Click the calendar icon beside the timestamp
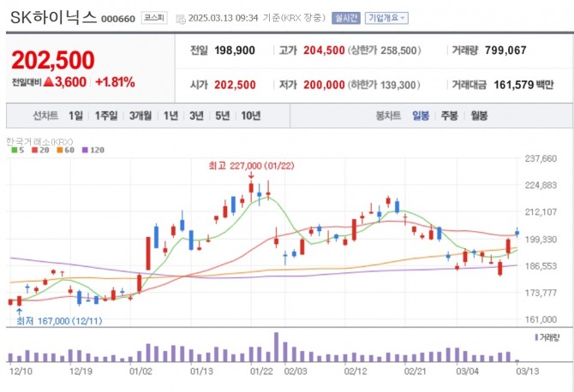574x392 pixels. click(181, 19)
